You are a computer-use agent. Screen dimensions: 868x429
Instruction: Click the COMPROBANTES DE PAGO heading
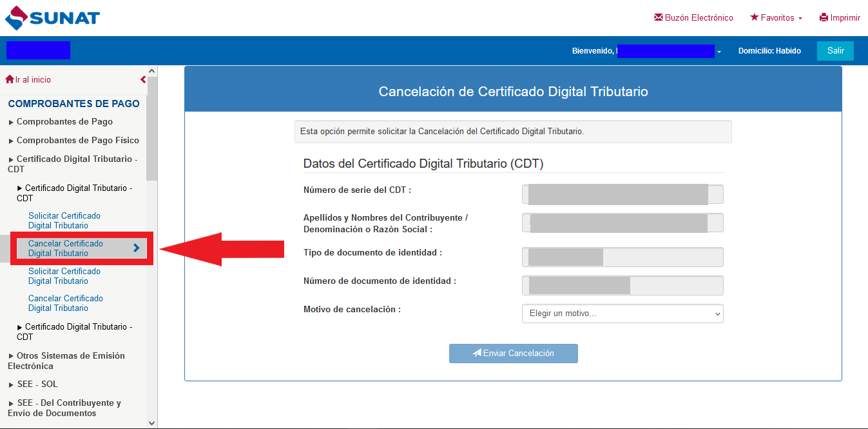coord(73,103)
